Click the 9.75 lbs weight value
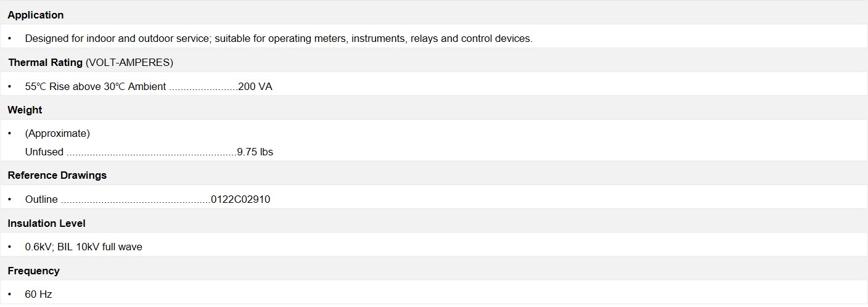Screen dimensions: 868x307 [255, 152]
